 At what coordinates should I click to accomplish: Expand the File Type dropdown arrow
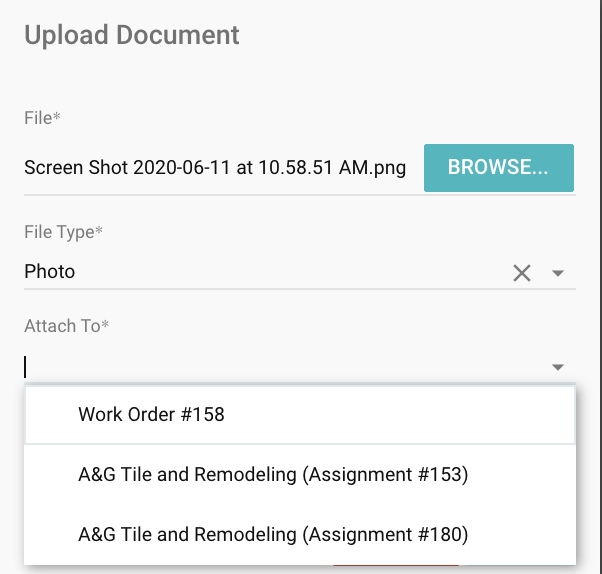[558, 273]
